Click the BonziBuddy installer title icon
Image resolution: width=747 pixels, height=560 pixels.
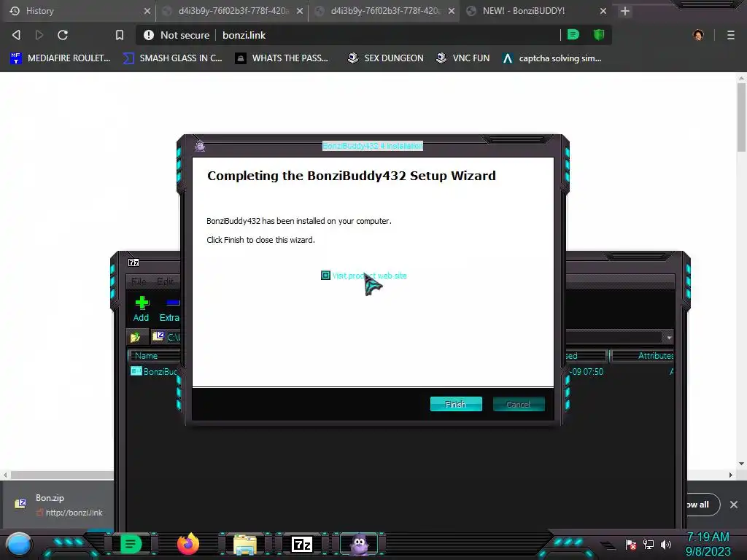click(x=200, y=146)
